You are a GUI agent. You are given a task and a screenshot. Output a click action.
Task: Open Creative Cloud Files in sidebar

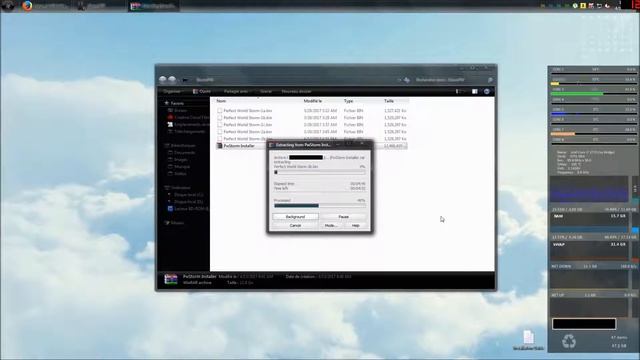pos(188,118)
